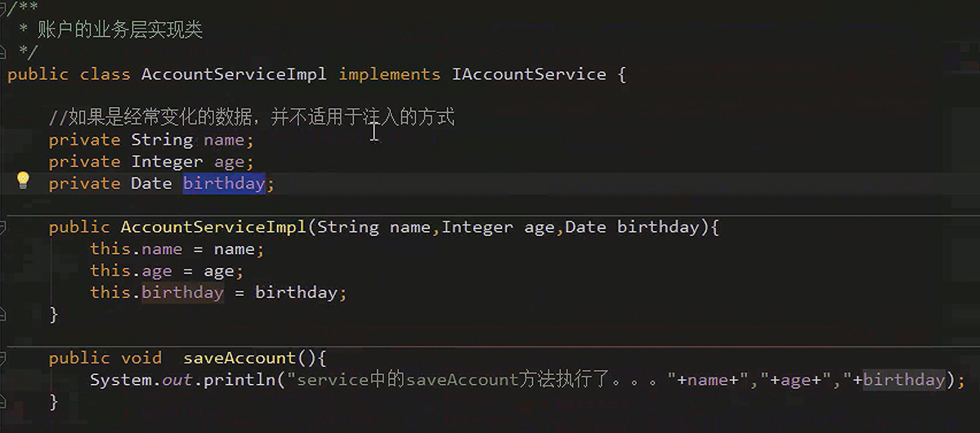The image size is (980, 433).
Task: Click this.birthday assignment in constructor
Action: click(218, 292)
